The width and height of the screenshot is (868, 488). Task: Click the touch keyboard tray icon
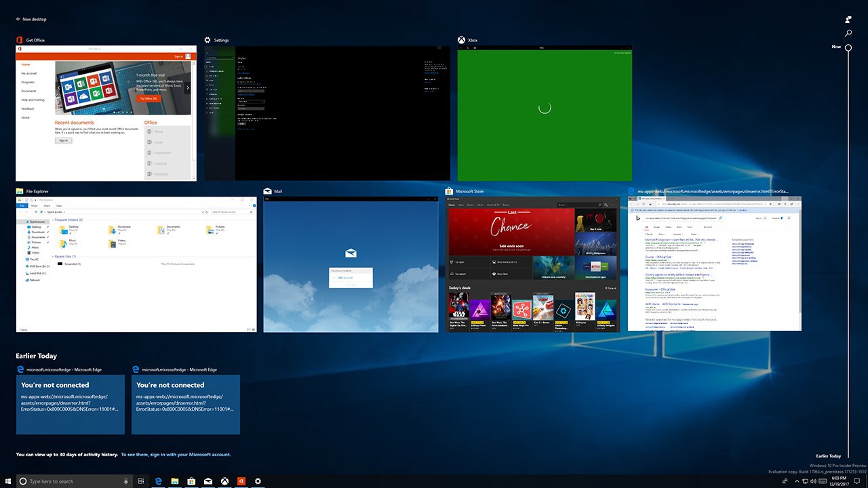[x=823, y=481]
